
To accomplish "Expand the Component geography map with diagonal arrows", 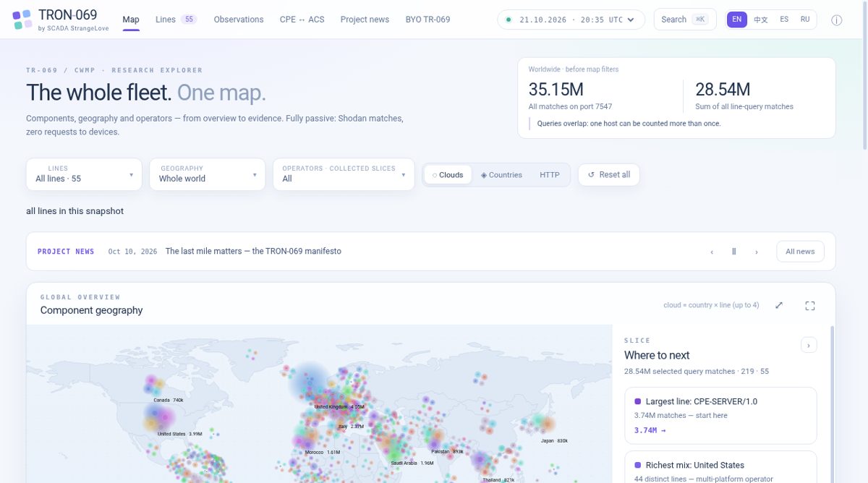I will (x=779, y=305).
